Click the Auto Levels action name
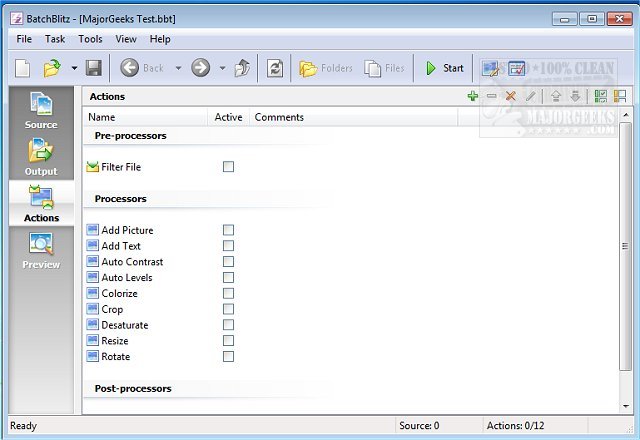 (x=127, y=278)
